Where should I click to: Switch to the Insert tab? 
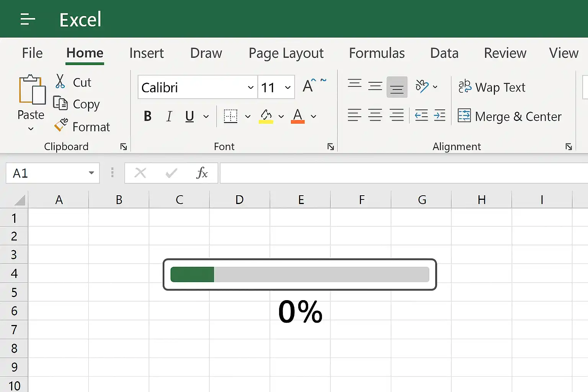pyautogui.click(x=146, y=53)
